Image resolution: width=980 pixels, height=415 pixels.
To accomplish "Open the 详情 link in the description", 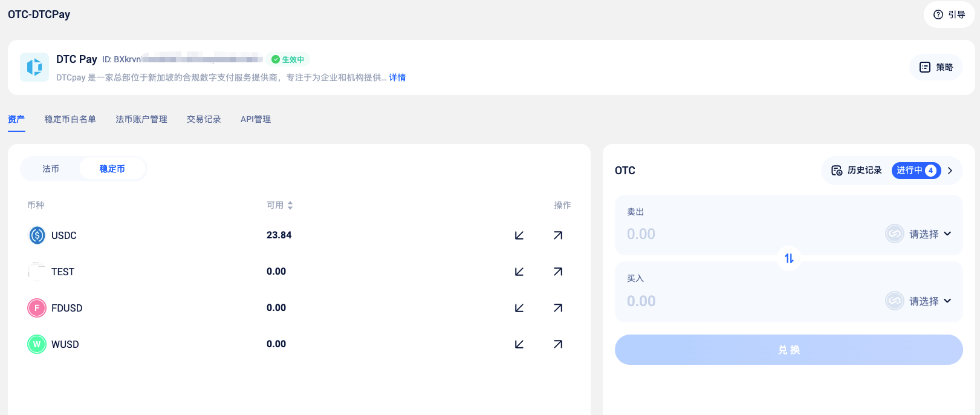I will 397,77.
